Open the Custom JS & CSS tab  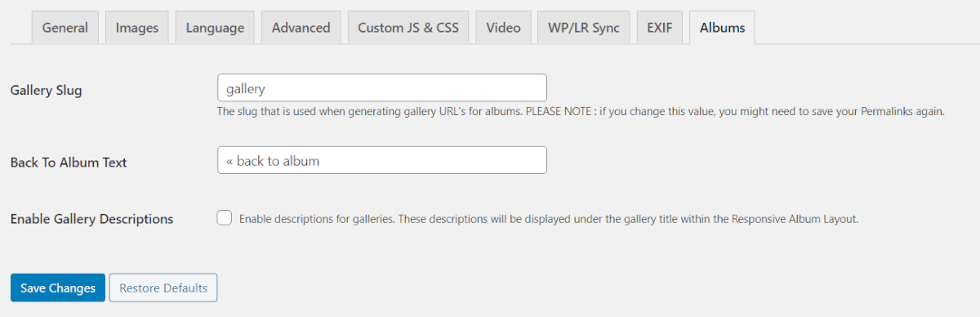(x=408, y=27)
